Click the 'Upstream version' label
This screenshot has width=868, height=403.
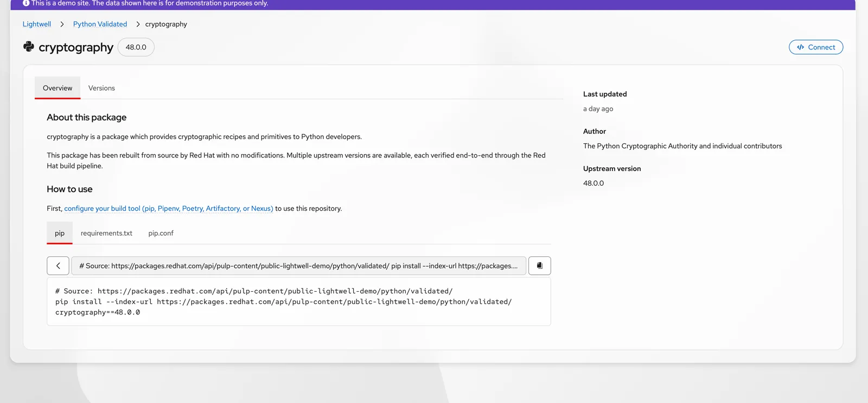612,168
